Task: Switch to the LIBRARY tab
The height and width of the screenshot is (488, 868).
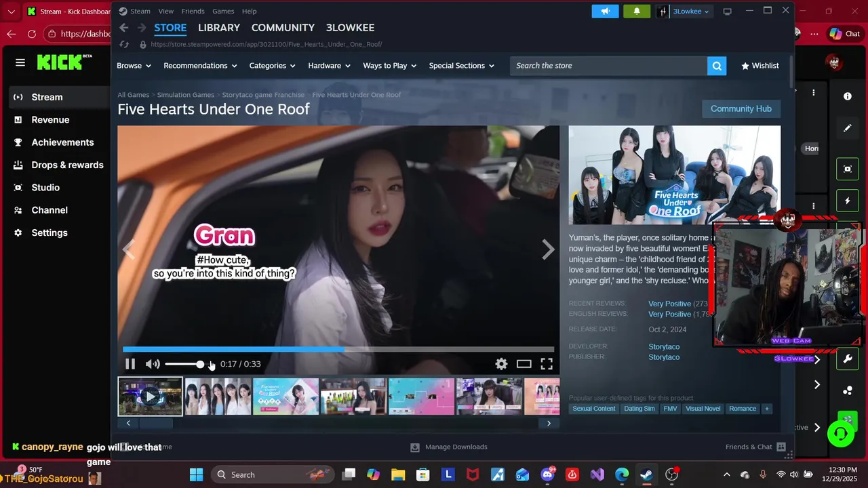Action: coord(219,28)
